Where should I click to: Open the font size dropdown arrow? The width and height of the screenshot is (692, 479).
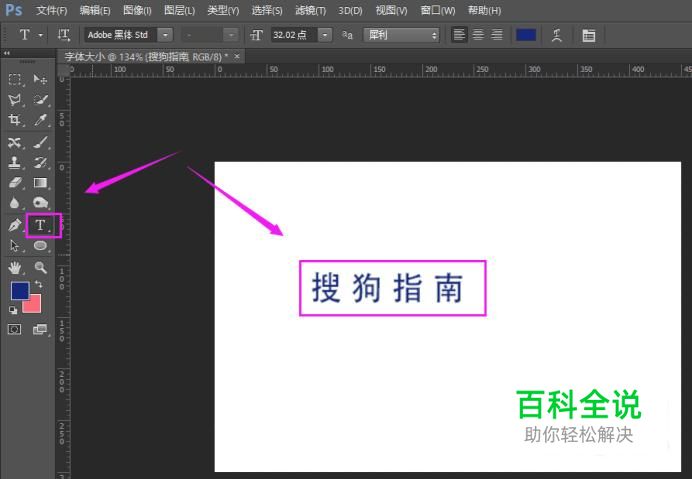[x=325, y=35]
